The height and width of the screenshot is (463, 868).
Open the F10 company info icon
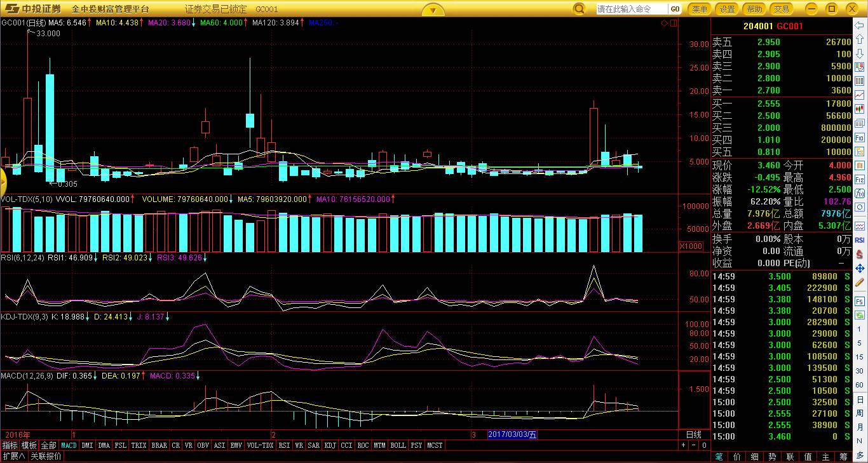coord(860,137)
